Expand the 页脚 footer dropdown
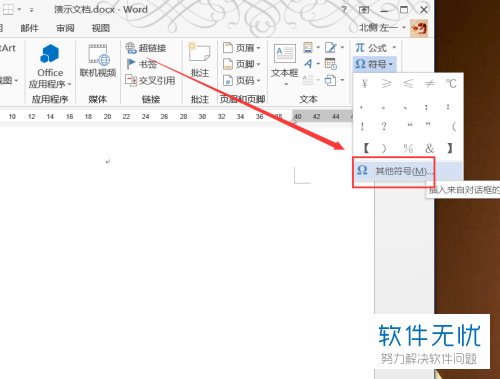This screenshot has width=500, height=379. (259, 64)
